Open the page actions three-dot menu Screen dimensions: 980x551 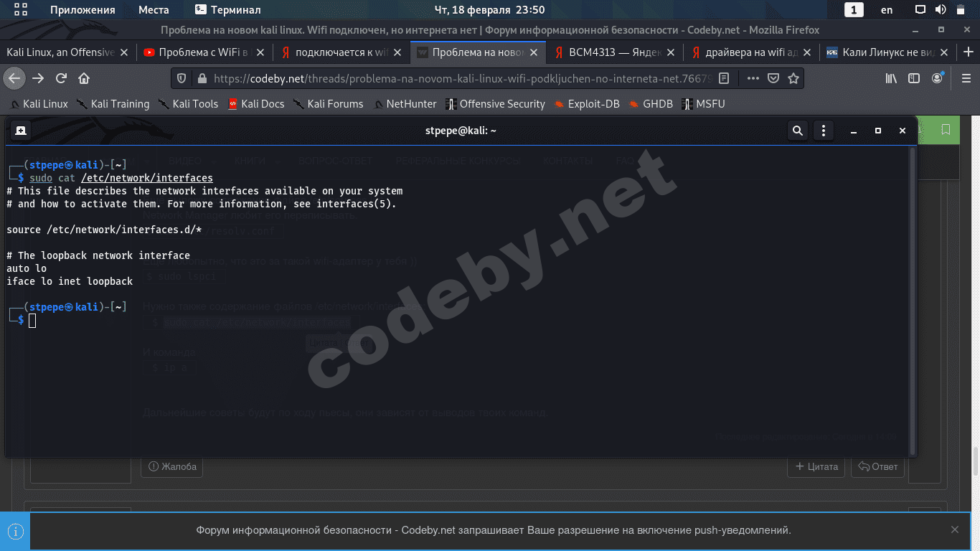tap(753, 78)
